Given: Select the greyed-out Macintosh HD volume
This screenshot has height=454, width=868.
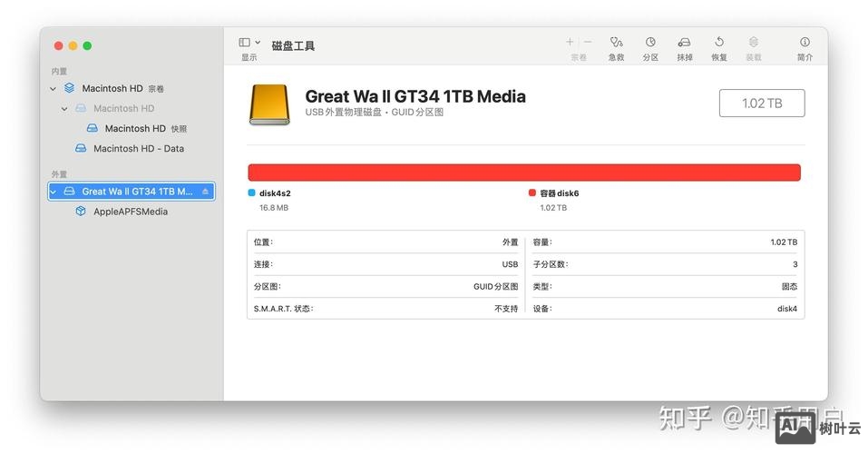Looking at the screenshot, I should [x=131, y=108].
